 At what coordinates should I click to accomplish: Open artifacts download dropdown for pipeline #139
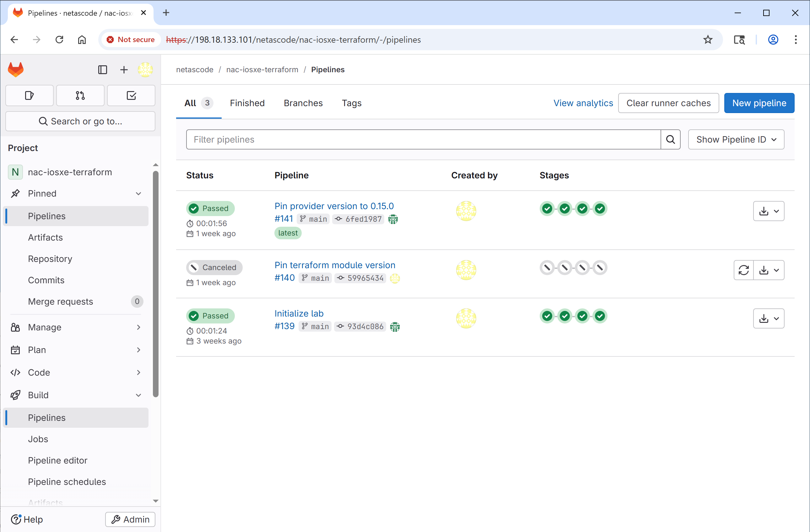(769, 318)
